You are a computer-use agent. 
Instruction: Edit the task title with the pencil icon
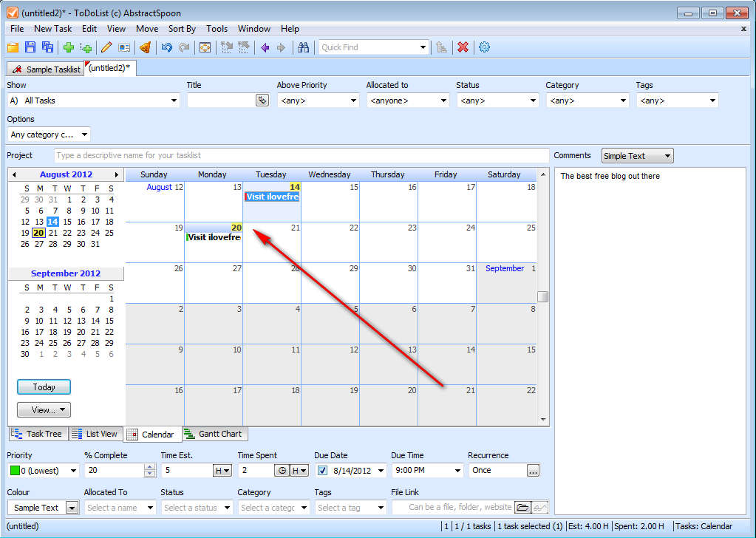106,47
